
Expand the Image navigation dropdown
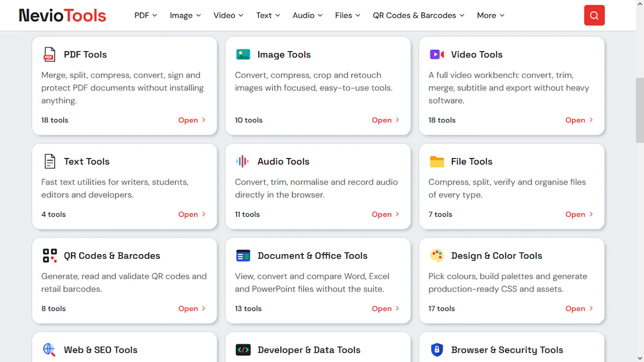[x=185, y=15]
